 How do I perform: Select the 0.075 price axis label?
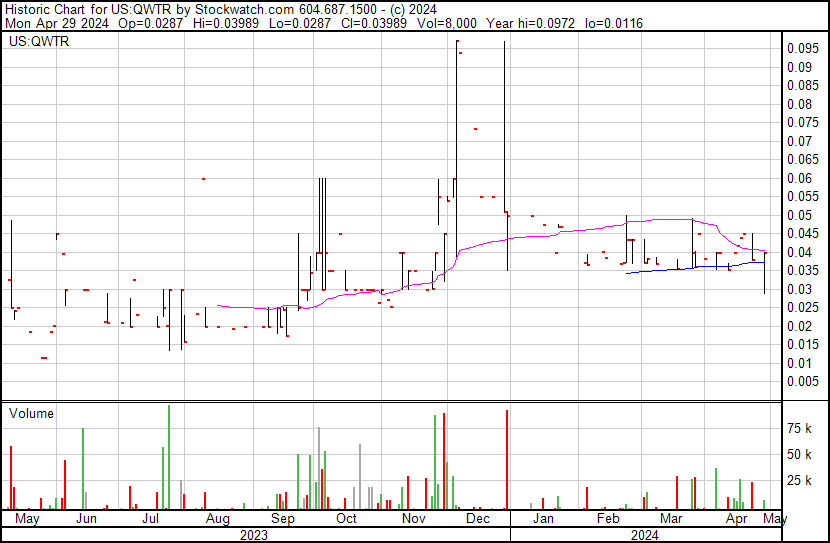pos(803,123)
